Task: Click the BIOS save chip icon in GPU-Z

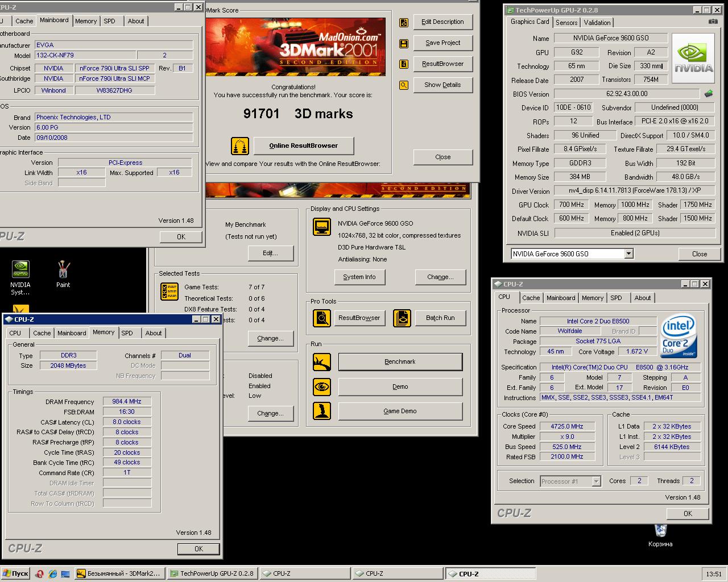Action: 709,94
